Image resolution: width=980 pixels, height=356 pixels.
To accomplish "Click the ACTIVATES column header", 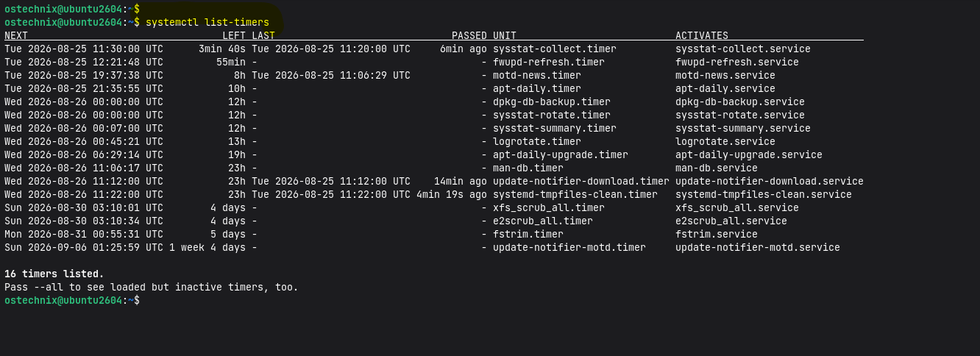I will coord(702,35).
